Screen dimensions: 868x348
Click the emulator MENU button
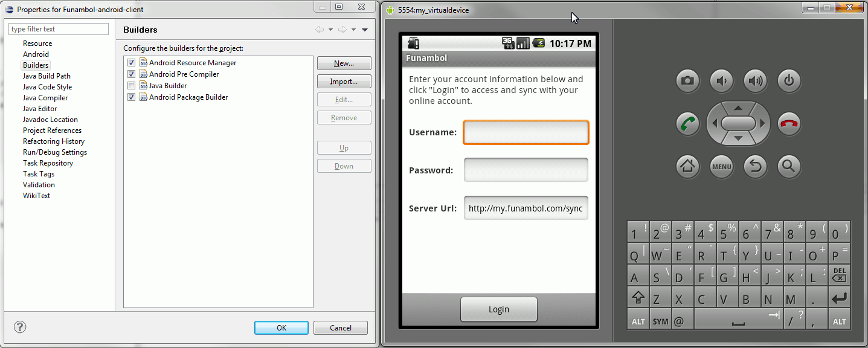[x=721, y=166]
